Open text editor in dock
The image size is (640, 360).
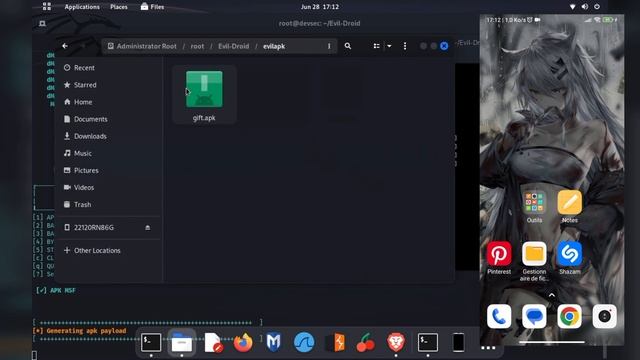tap(213, 342)
